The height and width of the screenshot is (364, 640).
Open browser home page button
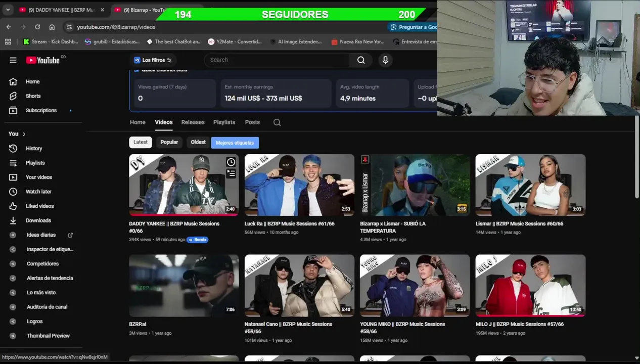click(x=52, y=27)
